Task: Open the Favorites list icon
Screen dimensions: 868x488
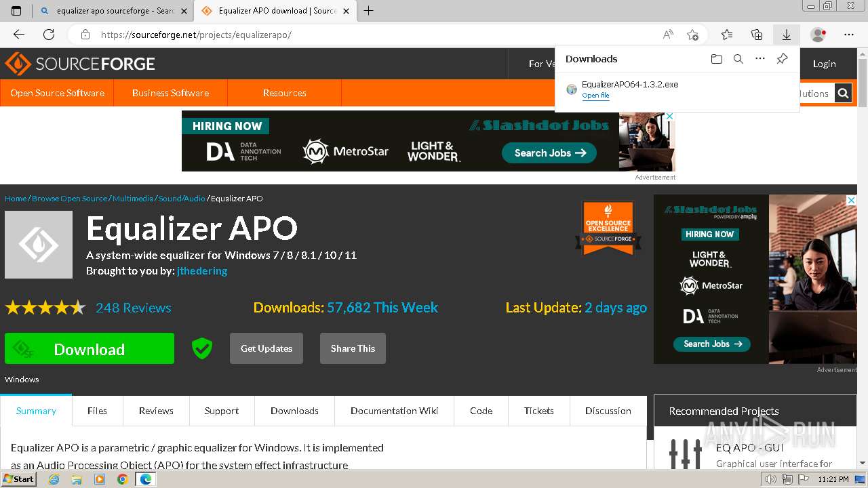Action: tap(727, 35)
